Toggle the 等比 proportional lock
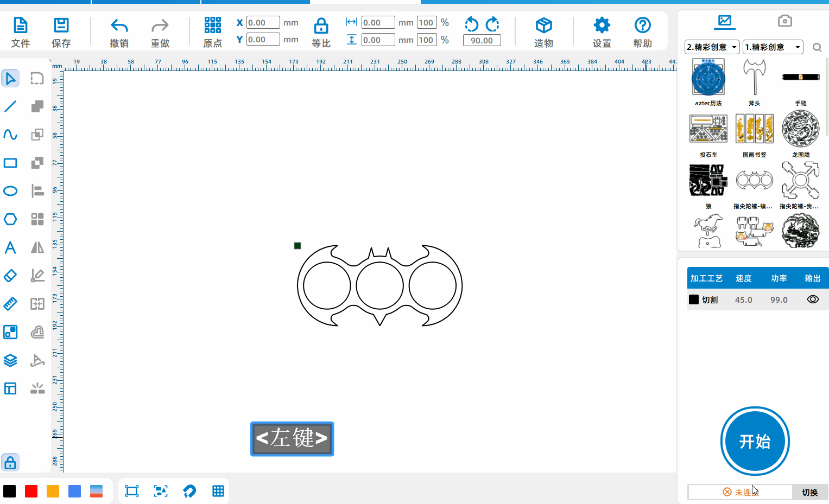The image size is (829, 504). (321, 25)
